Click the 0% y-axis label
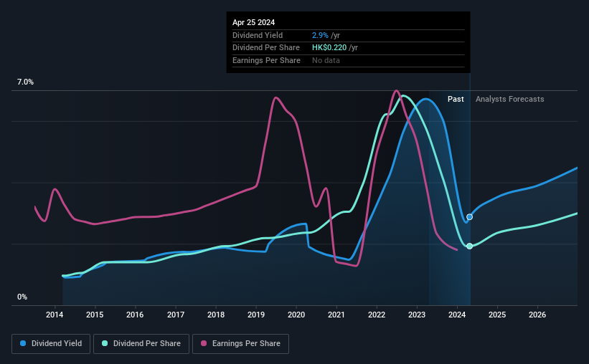589x364 pixels. (22, 297)
